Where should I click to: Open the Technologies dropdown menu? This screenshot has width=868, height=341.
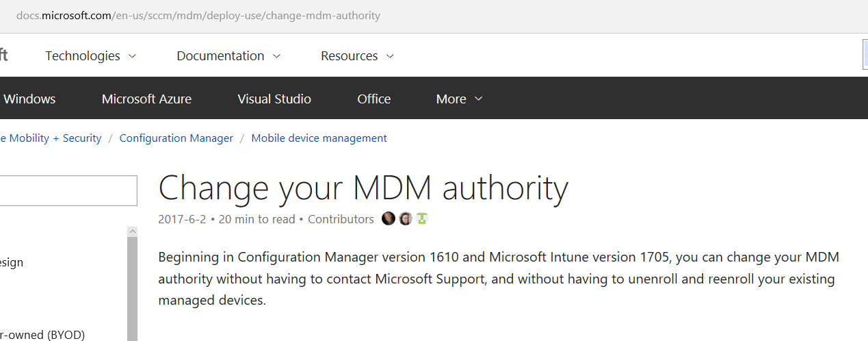click(90, 56)
